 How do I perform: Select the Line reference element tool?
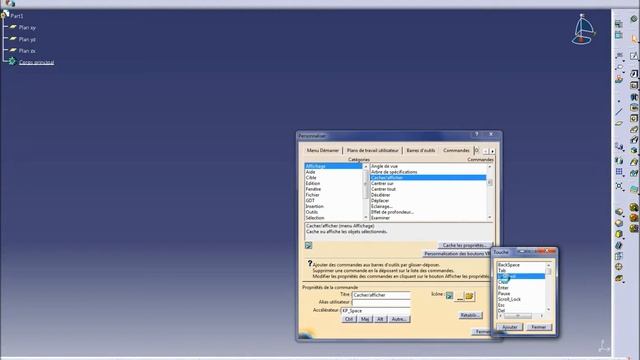619,111
